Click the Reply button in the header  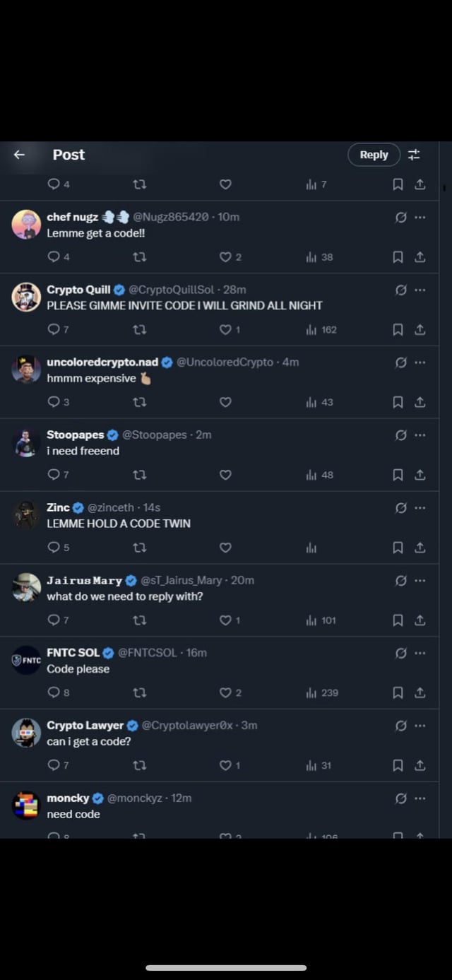374,155
